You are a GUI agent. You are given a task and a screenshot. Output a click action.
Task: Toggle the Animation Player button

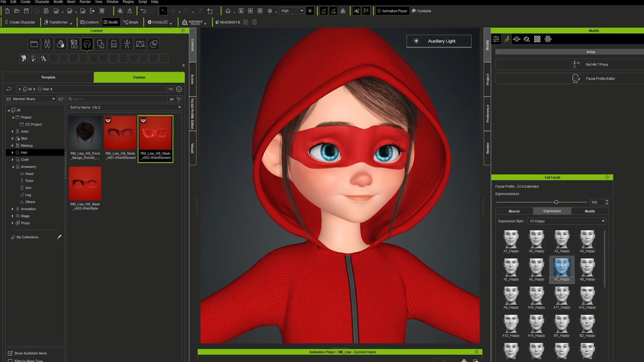pyautogui.click(x=392, y=11)
